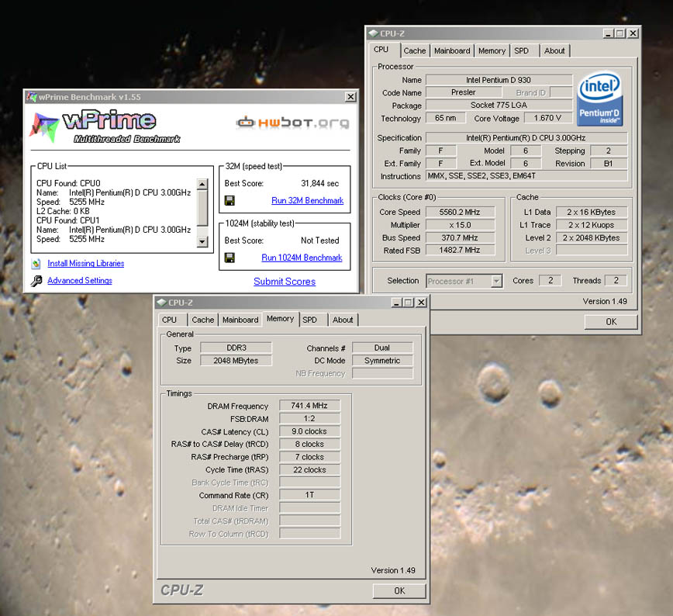Click the Intel Pentium D logo in CPU-Z
Screen dimensions: 673x616
(x=599, y=99)
